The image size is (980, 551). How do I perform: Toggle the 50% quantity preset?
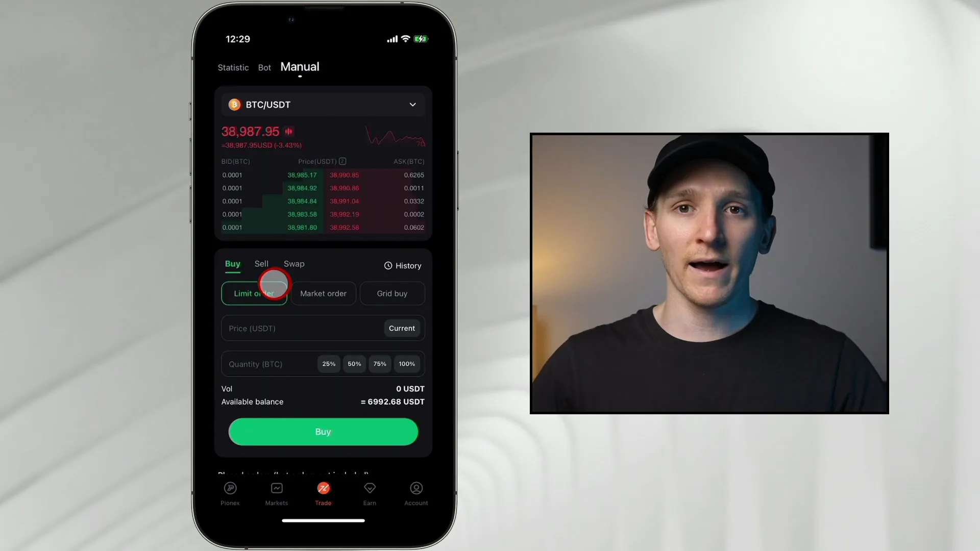(x=354, y=363)
